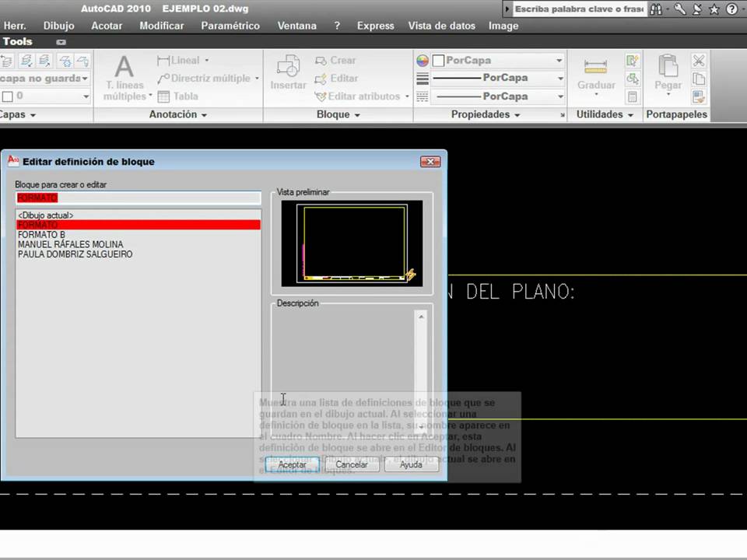The height and width of the screenshot is (560, 747).
Task: Select MANUEL RÁFALES MOLINA block
Action: pyautogui.click(x=139, y=244)
